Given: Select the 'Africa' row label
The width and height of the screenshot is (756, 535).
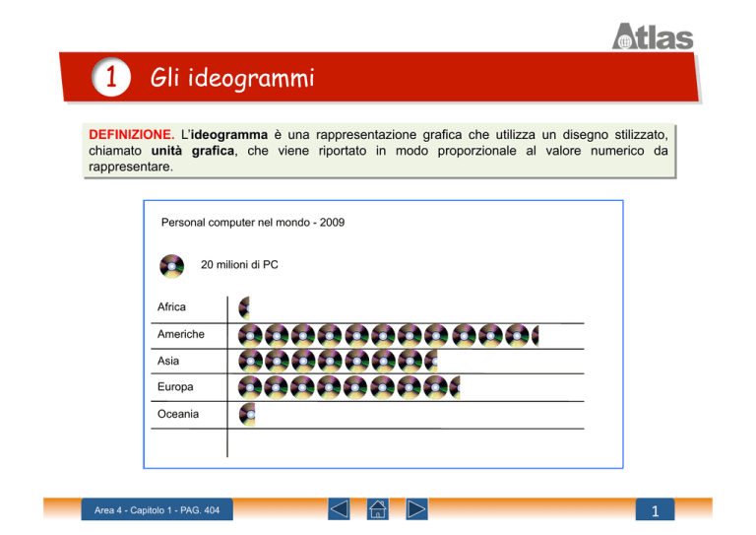Looking at the screenshot, I should point(171,306).
